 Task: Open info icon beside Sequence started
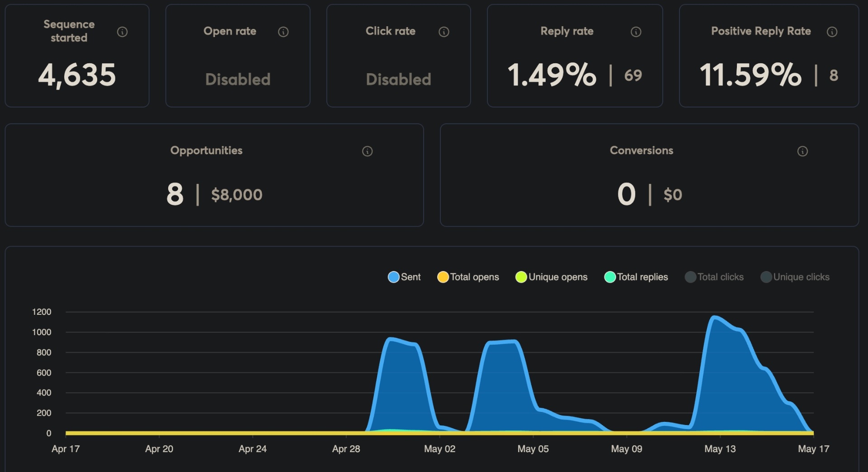point(122,32)
